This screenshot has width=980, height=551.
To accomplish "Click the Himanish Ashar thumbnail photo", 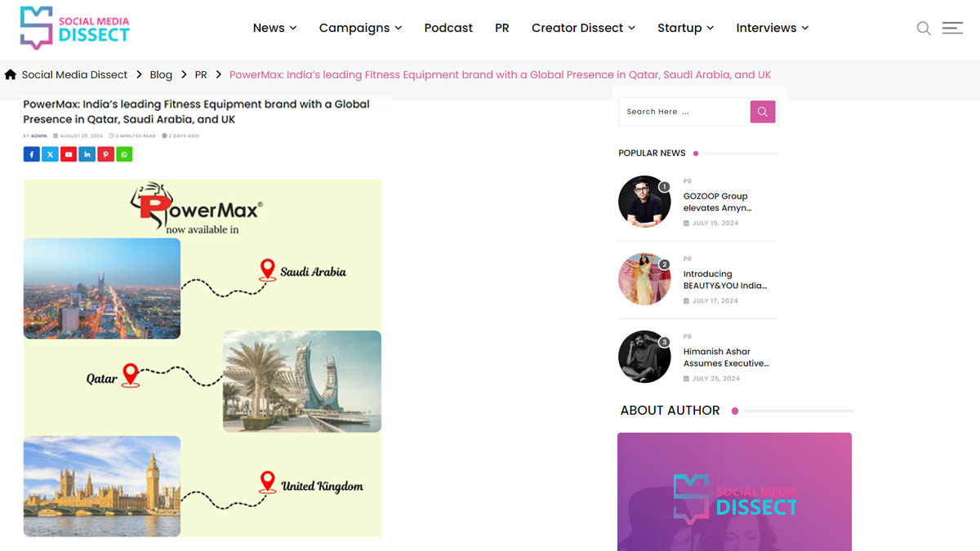I will (x=644, y=357).
